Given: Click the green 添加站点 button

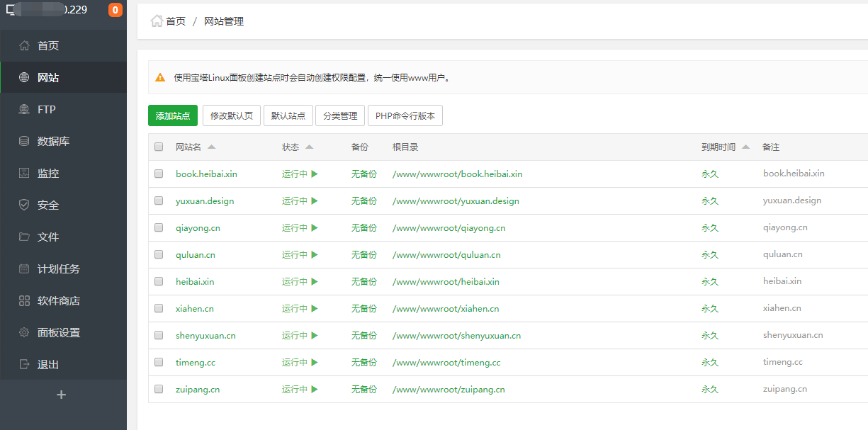Looking at the screenshot, I should [173, 115].
